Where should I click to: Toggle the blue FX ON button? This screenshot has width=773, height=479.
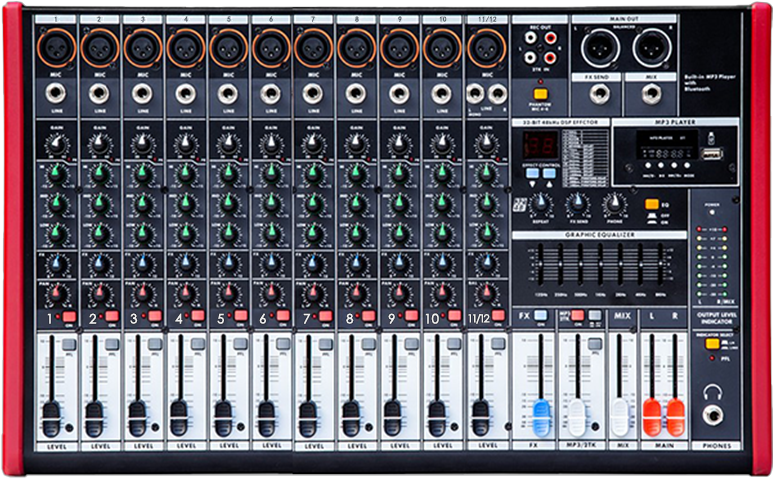541,315
